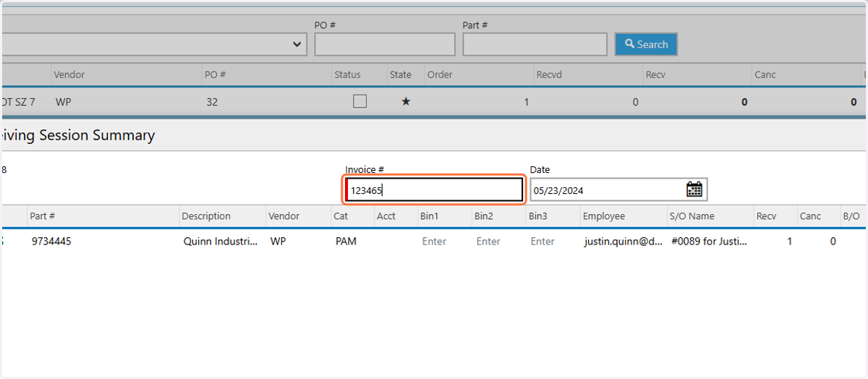The height and width of the screenshot is (379, 868).
Task: Open the calendar picker icon in Date field
Action: tap(694, 189)
